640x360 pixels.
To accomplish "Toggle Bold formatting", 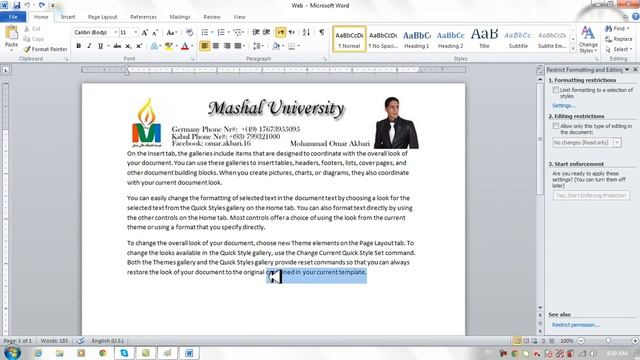I will pos(78,46).
